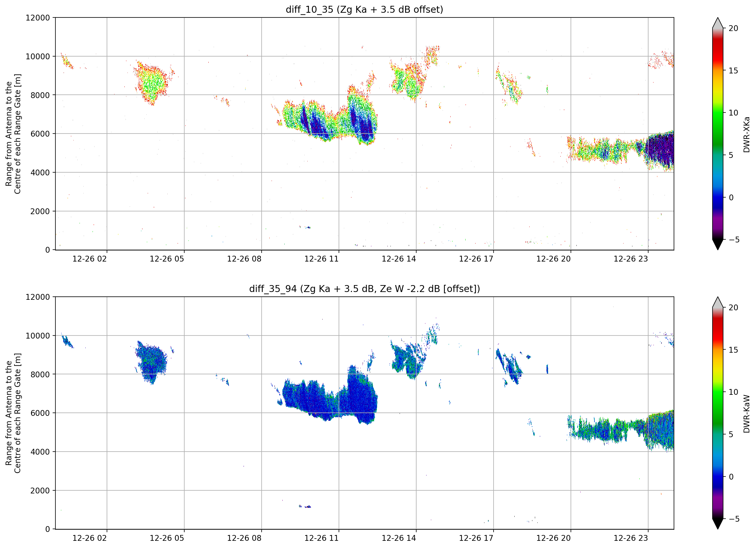Screen dimensions: 756x548
Task: Click the gray upper extension arrow of DWR-XKa colorbar
Action: (x=718, y=23)
